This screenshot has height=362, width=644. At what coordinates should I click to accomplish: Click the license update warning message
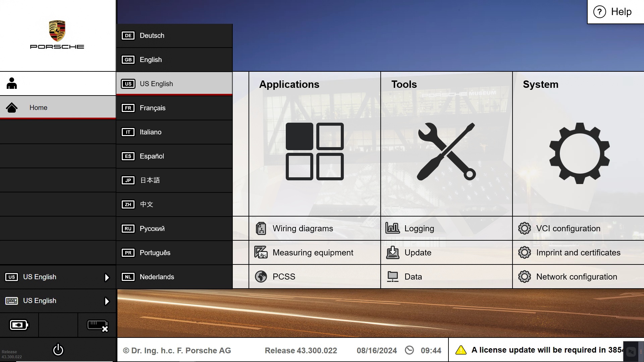[x=547, y=350]
